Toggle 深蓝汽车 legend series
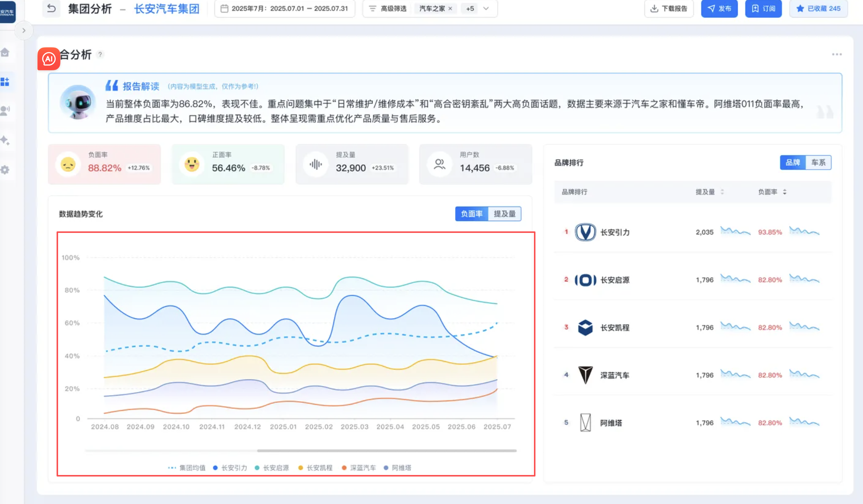 [359, 468]
